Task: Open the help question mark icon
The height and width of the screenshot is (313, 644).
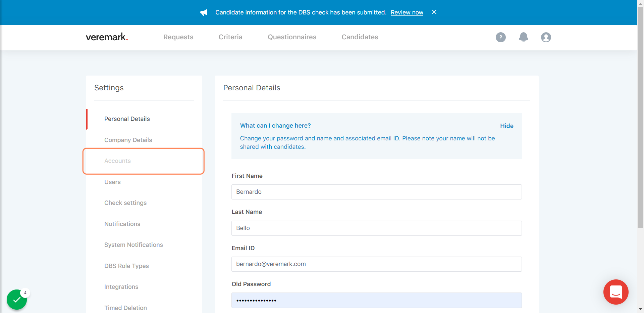Action: point(500,37)
